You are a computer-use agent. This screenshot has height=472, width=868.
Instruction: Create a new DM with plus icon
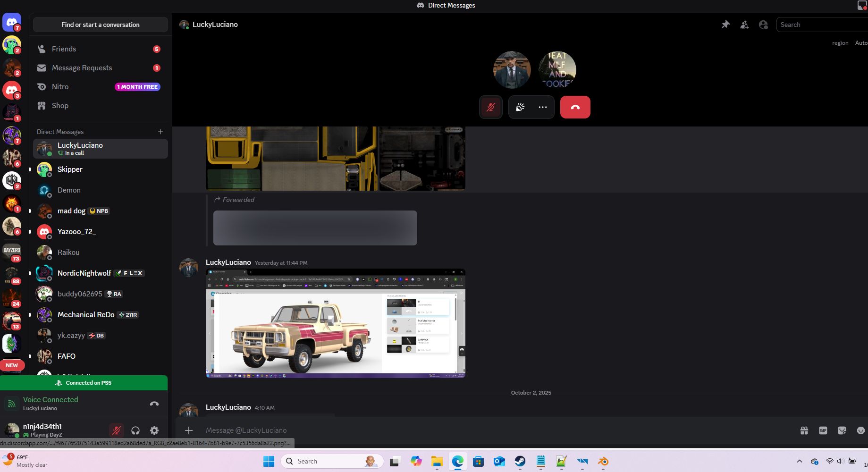point(160,132)
